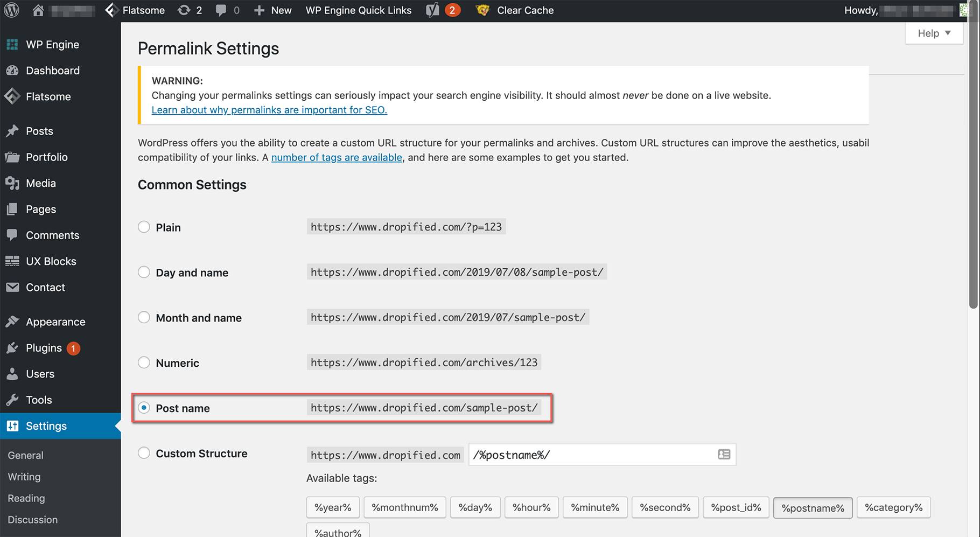Screen dimensions: 980x537
Task: Click the Settings sliders icon
Action: [x=12, y=426]
